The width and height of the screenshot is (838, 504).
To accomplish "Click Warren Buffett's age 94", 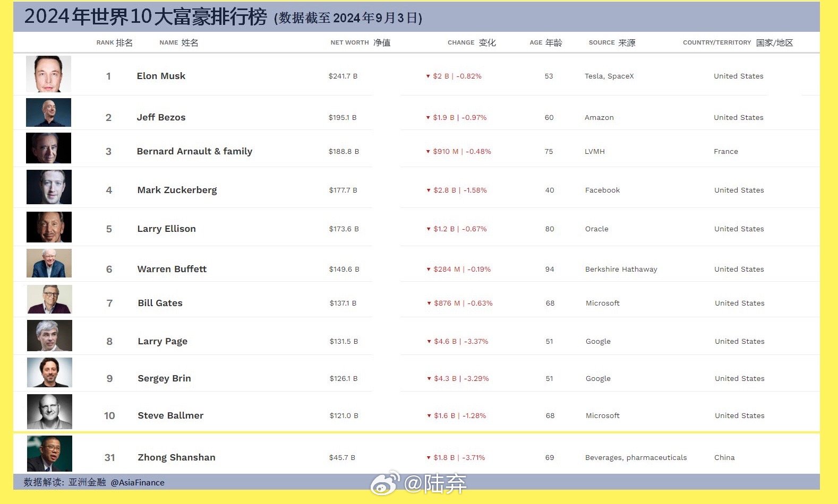I will click(550, 270).
